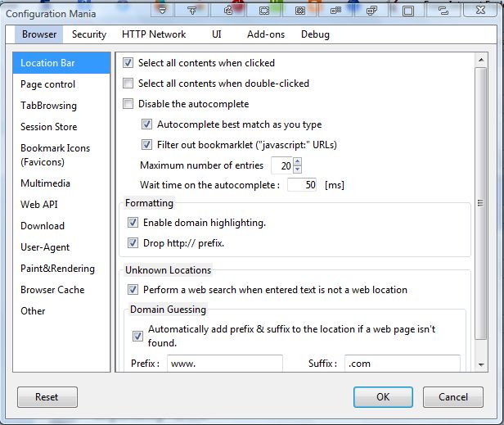Open Download category
The image size is (504, 425).
61,226
